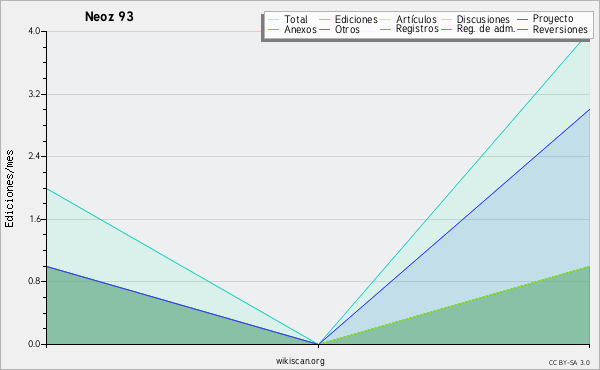This screenshot has width=600, height=370.
Task: Click the 4.0 y-axis value
Action: click(x=34, y=31)
